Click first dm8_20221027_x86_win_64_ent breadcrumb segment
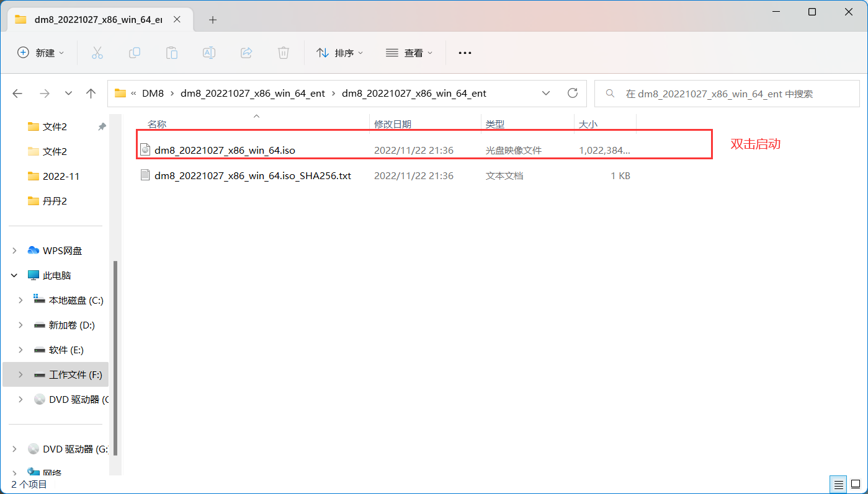This screenshot has width=868, height=494. point(253,94)
